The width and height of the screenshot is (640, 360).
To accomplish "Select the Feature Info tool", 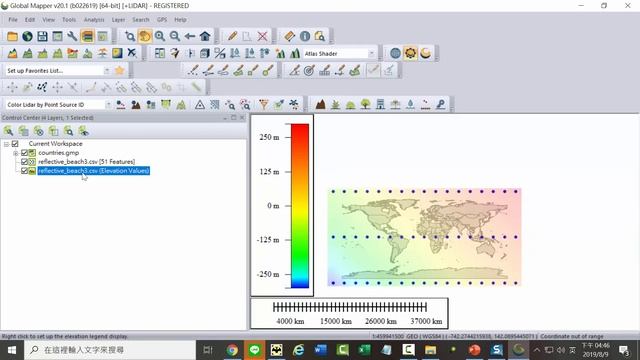I will [x=305, y=36].
